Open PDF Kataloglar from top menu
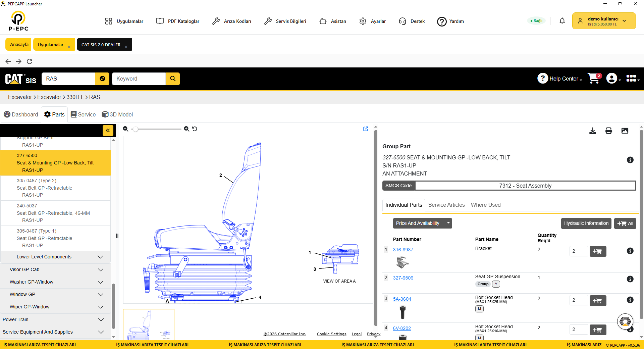Viewport: 644px width, 349px height. tap(178, 21)
